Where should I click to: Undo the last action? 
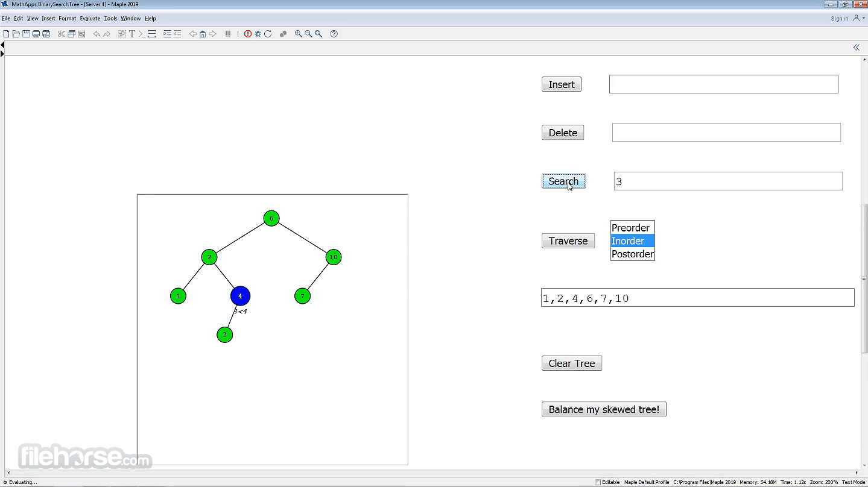97,34
